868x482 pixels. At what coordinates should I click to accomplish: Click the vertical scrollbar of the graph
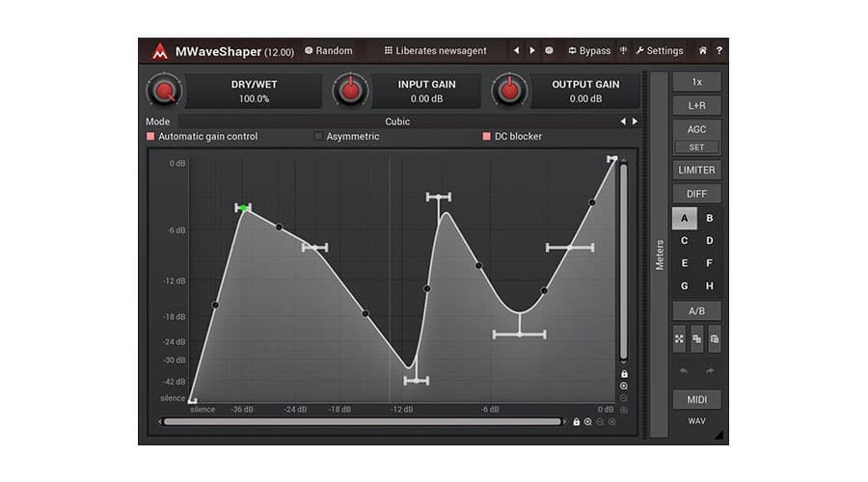click(x=624, y=261)
